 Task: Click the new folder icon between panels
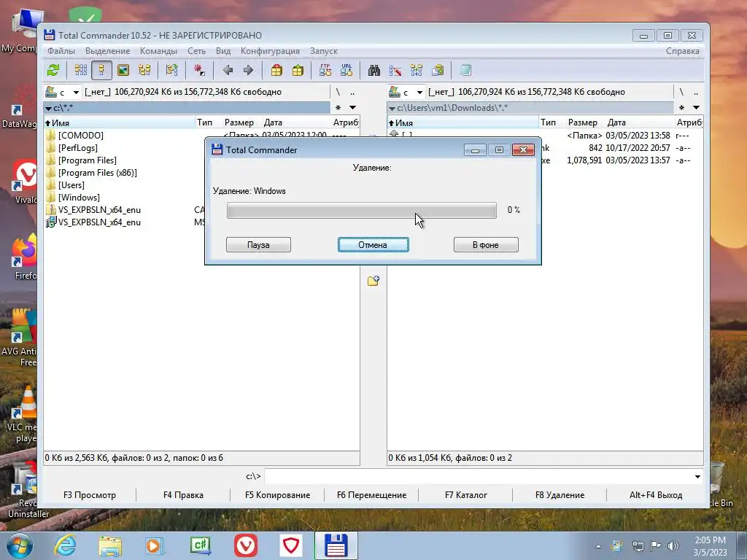(373, 281)
